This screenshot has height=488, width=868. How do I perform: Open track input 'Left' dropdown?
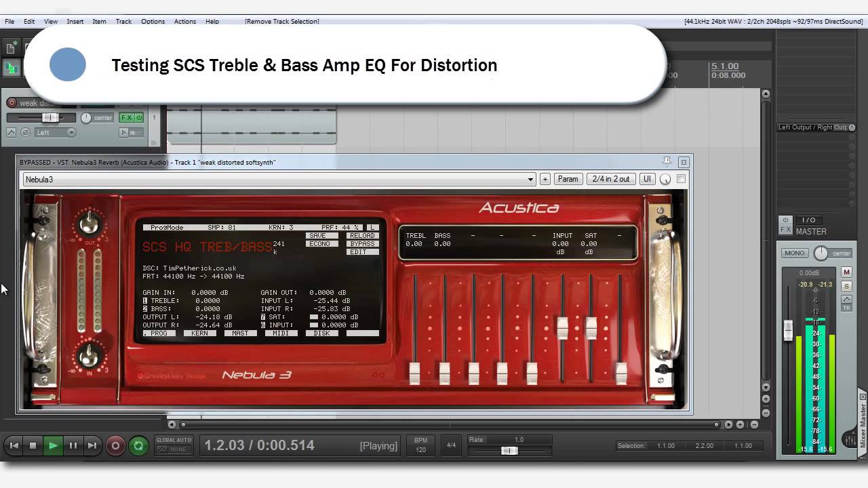coord(55,133)
